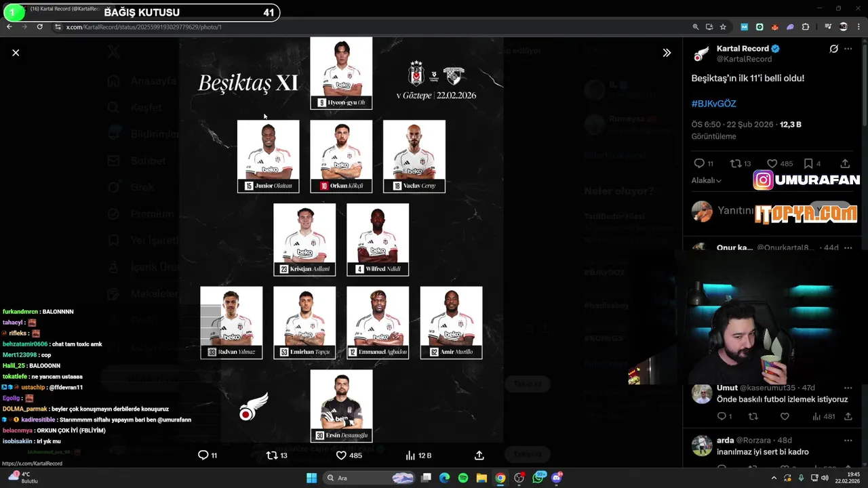The height and width of the screenshot is (488, 868).
Task: Open Spotify from taskbar
Action: tap(463, 478)
